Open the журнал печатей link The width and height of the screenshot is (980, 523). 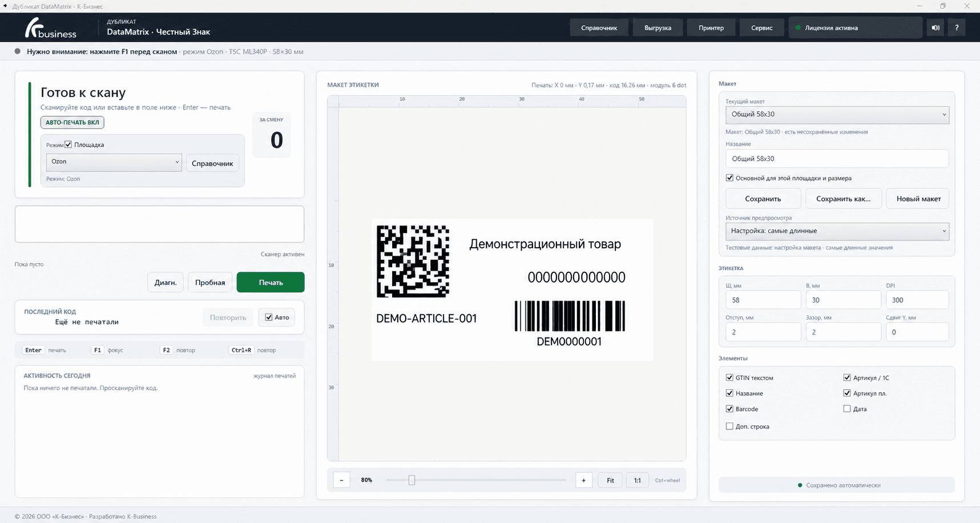275,376
